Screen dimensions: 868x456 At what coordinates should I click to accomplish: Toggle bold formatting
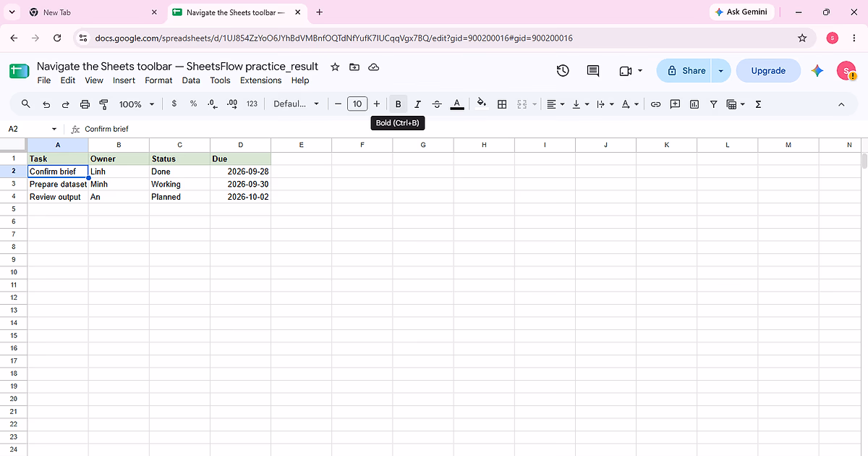(x=398, y=104)
